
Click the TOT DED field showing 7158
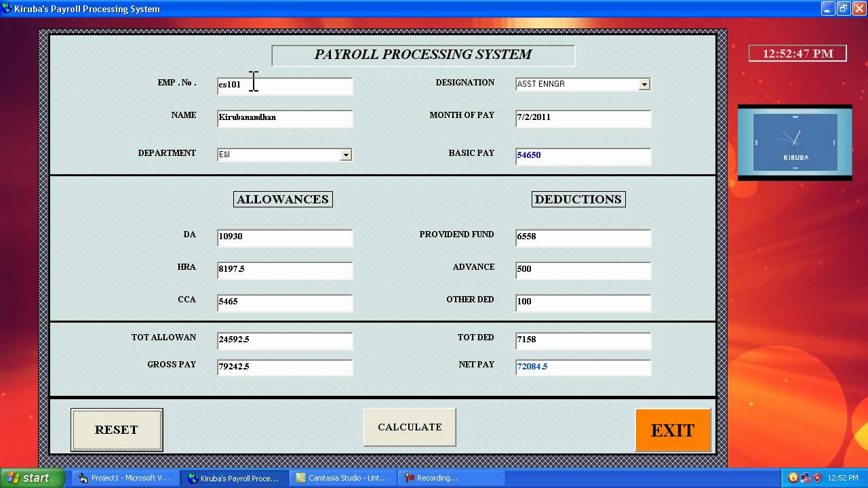[583, 340]
